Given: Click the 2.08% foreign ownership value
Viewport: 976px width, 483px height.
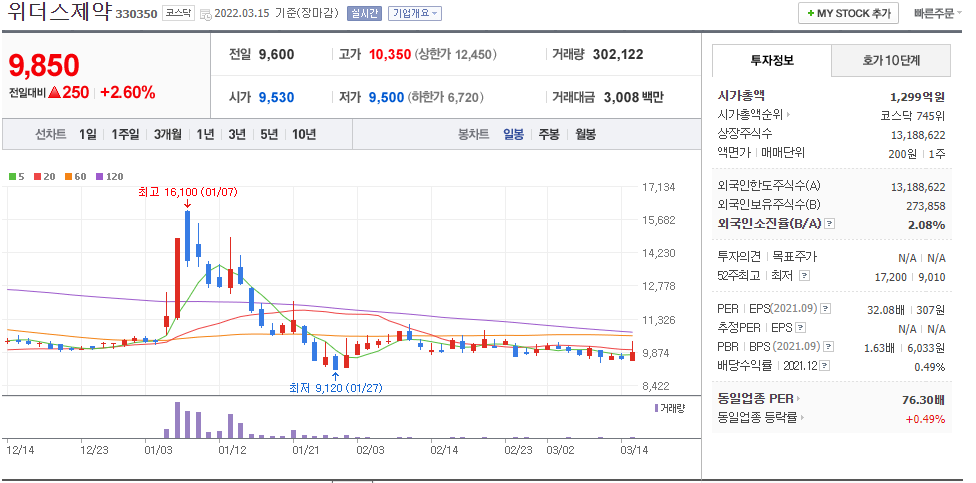Looking at the screenshot, I should [927, 225].
